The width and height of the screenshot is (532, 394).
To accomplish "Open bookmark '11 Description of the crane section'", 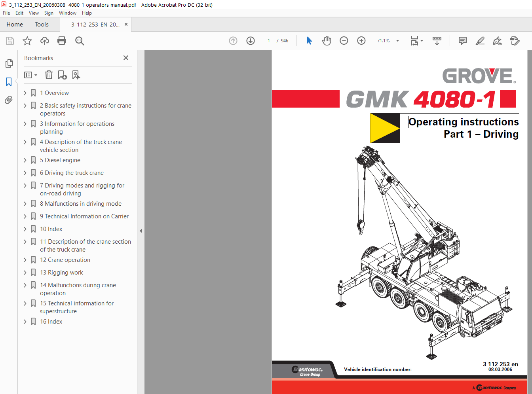I will click(85, 246).
